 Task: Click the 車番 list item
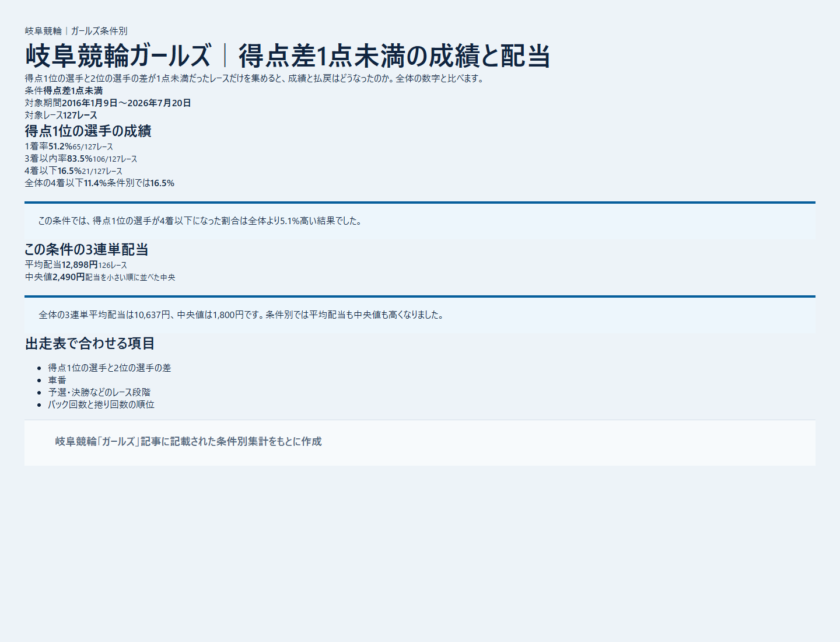click(57, 380)
